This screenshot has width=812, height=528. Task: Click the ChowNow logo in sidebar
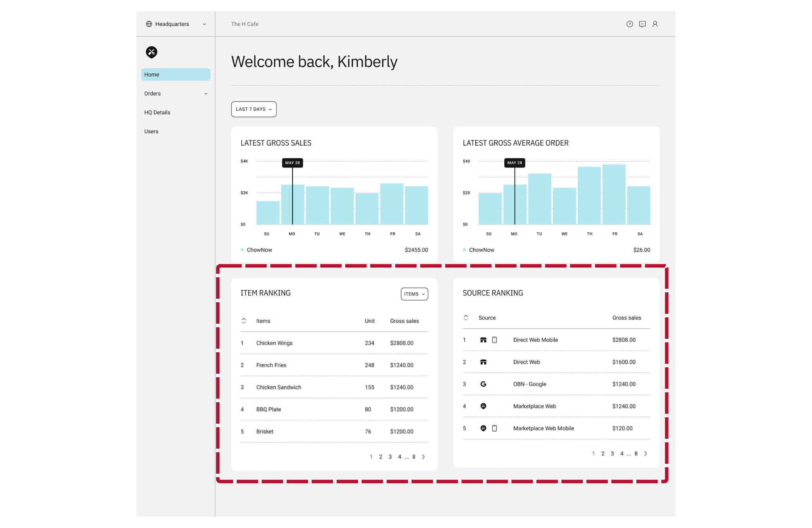[x=151, y=52]
